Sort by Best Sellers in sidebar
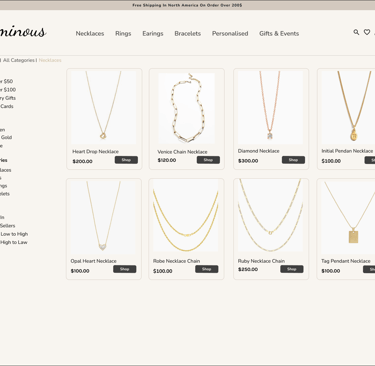 point(8,226)
